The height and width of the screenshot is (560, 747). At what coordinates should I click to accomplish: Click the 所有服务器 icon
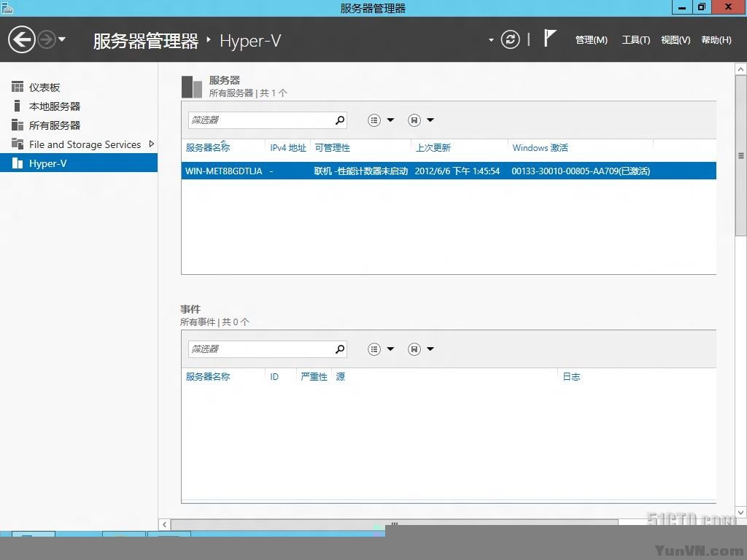point(18,125)
